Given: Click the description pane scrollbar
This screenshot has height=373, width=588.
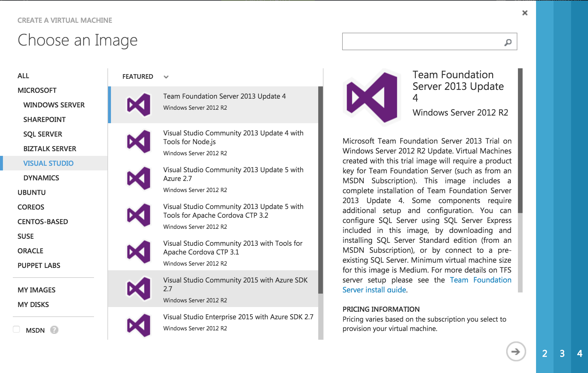Looking at the screenshot, I should click(x=520, y=140).
